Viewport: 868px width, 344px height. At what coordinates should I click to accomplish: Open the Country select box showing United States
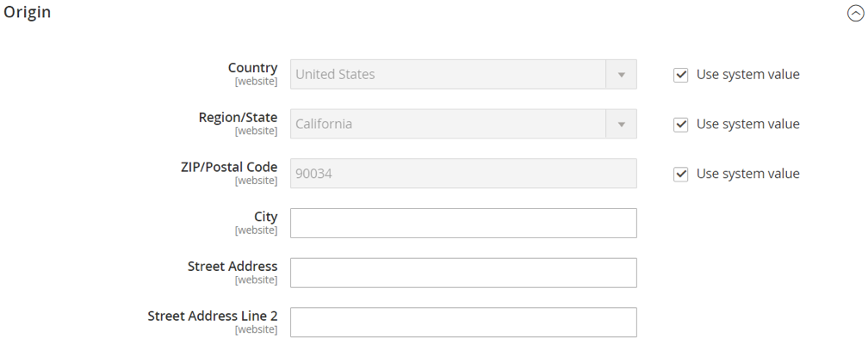tap(448, 75)
